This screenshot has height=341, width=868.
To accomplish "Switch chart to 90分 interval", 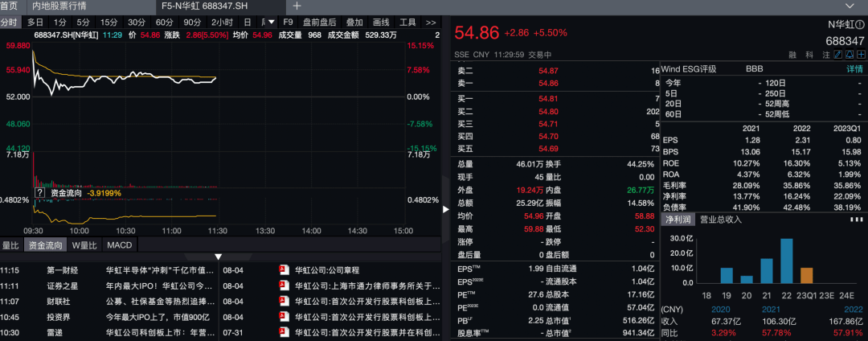I will [192, 23].
